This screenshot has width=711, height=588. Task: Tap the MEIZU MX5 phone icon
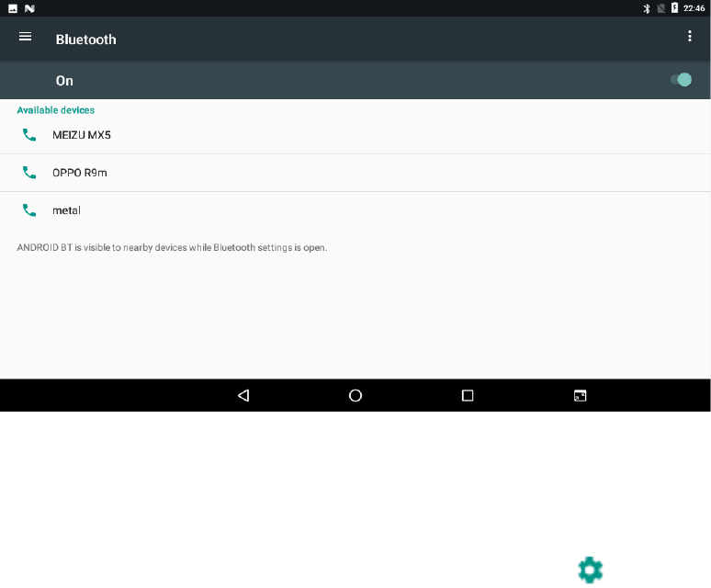(x=29, y=135)
